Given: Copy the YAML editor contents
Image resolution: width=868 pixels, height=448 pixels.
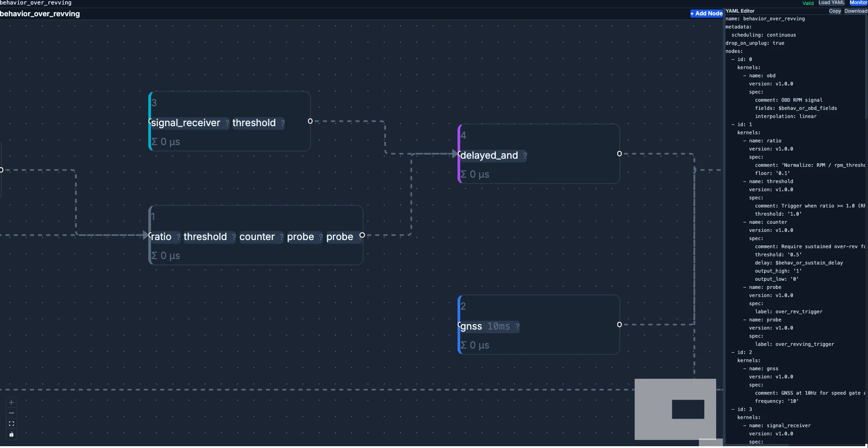Looking at the screenshot, I should pyautogui.click(x=835, y=11).
